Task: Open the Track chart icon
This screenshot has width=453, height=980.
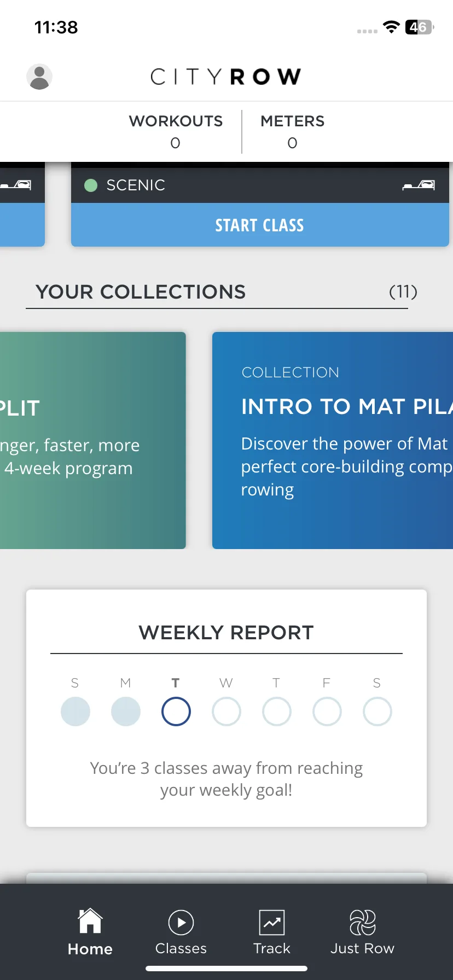Action: click(x=272, y=923)
